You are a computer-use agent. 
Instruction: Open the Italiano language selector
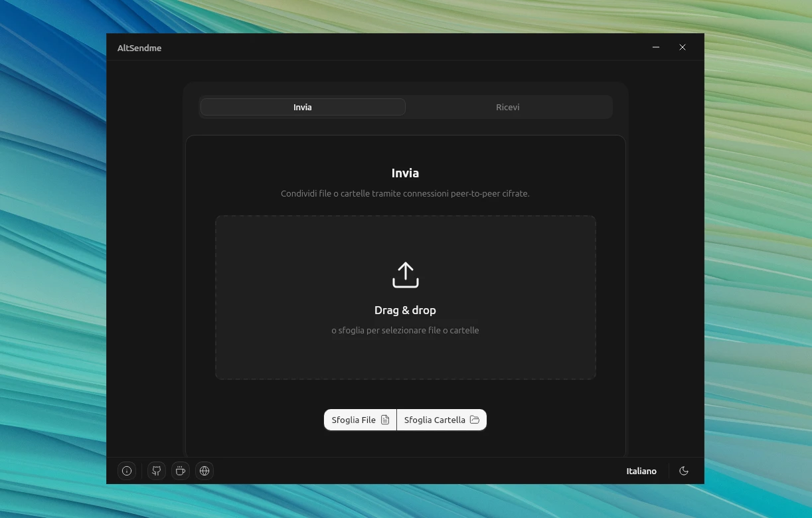click(641, 471)
